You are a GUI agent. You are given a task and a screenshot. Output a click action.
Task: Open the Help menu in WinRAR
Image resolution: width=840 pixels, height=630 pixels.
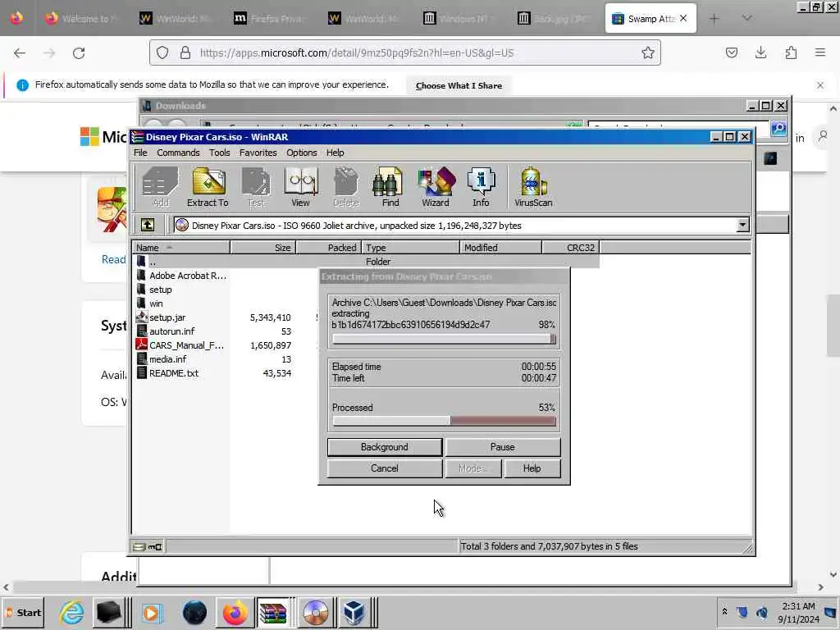(336, 153)
